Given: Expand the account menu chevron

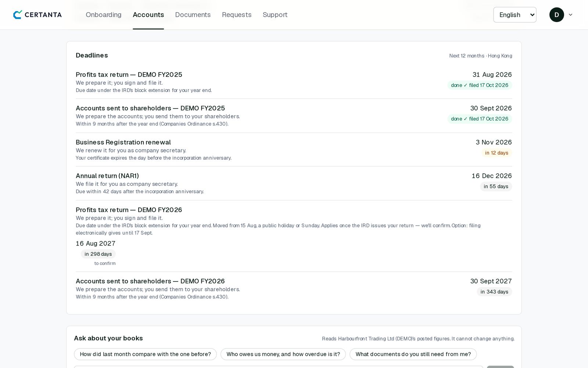Looking at the screenshot, I should click(x=570, y=15).
